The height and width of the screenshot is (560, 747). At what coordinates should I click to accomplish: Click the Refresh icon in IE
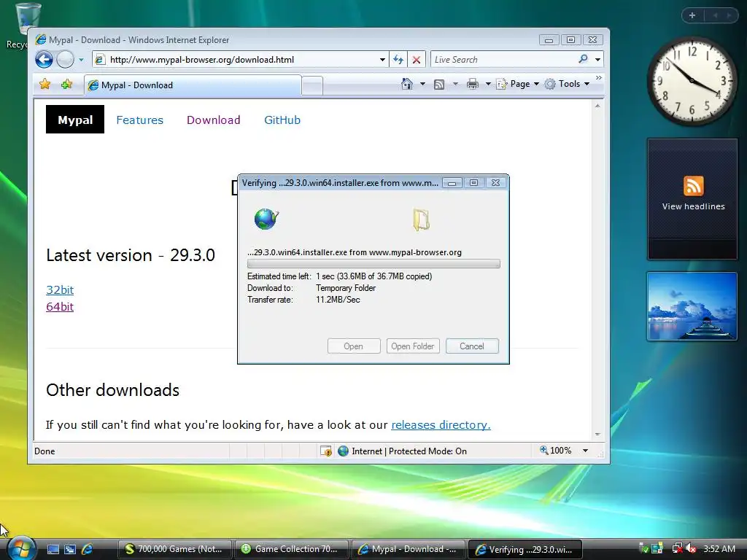tap(398, 60)
